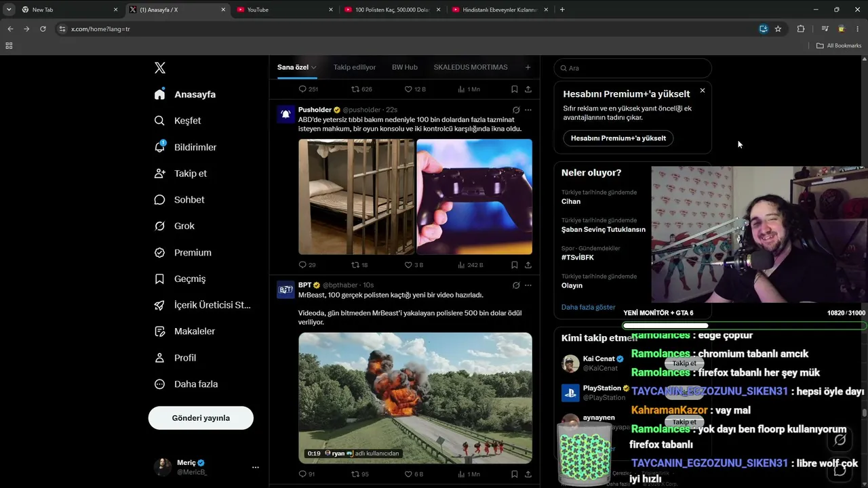The height and width of the screenshot is (488, 868).
Task: Click the browser address bar
Action: (407, 29)
